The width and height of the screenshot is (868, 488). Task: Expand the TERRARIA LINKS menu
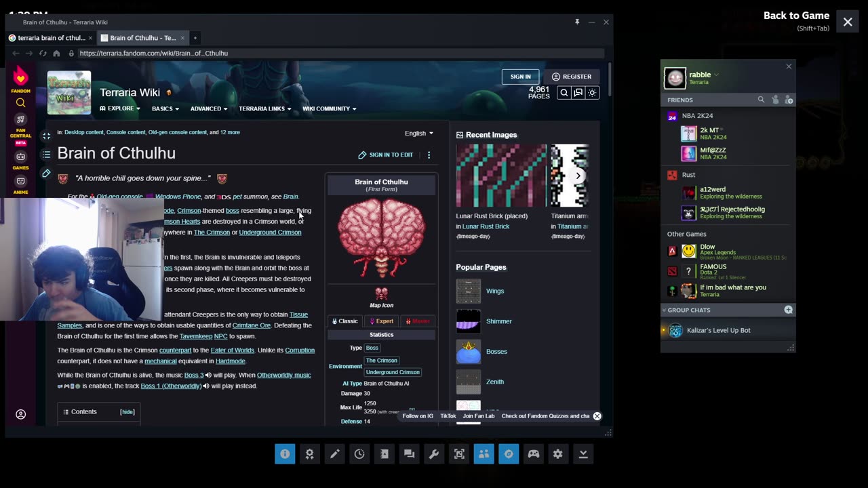tap(265, 108)
